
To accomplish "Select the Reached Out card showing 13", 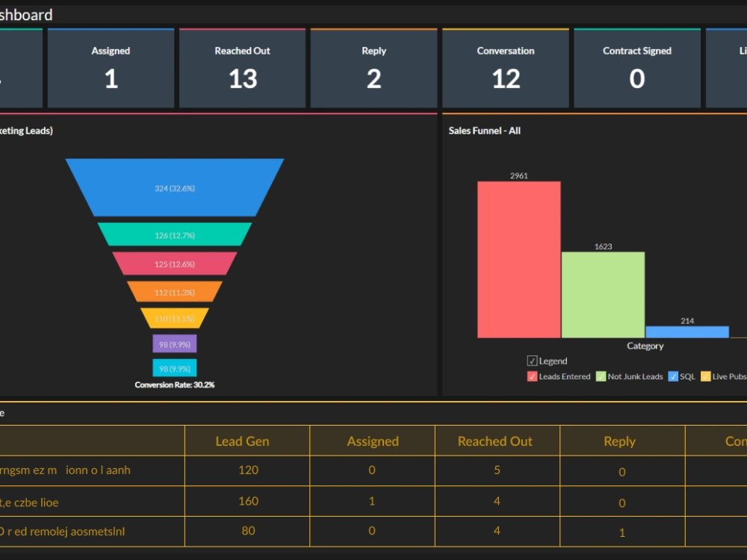I will (x=242, y=67).
